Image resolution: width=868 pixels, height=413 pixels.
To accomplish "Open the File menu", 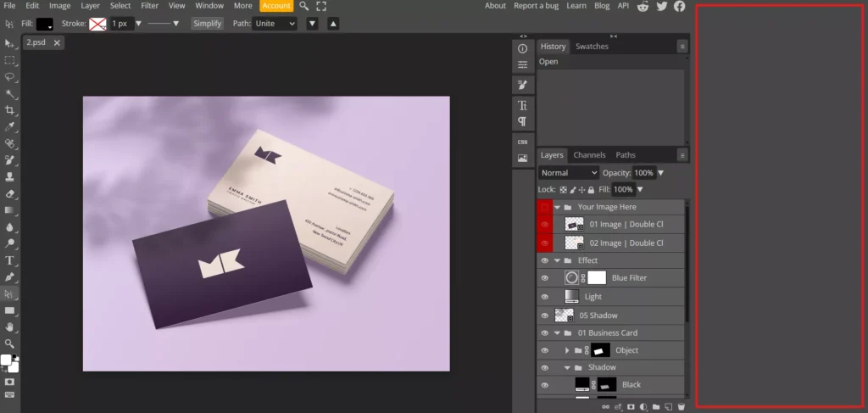I will pos(9,6).
